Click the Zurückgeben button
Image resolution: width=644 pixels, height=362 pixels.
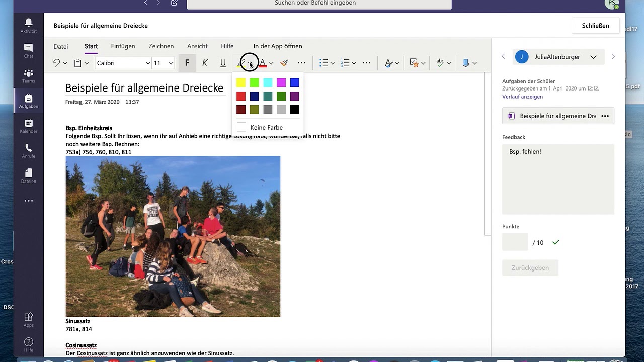tap(530, 267)
